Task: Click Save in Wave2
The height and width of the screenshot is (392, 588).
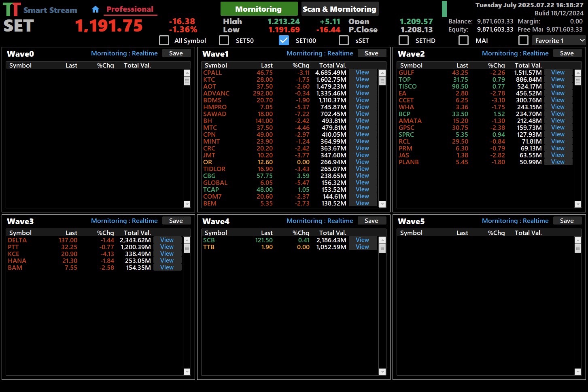Action: pos(567,53)
